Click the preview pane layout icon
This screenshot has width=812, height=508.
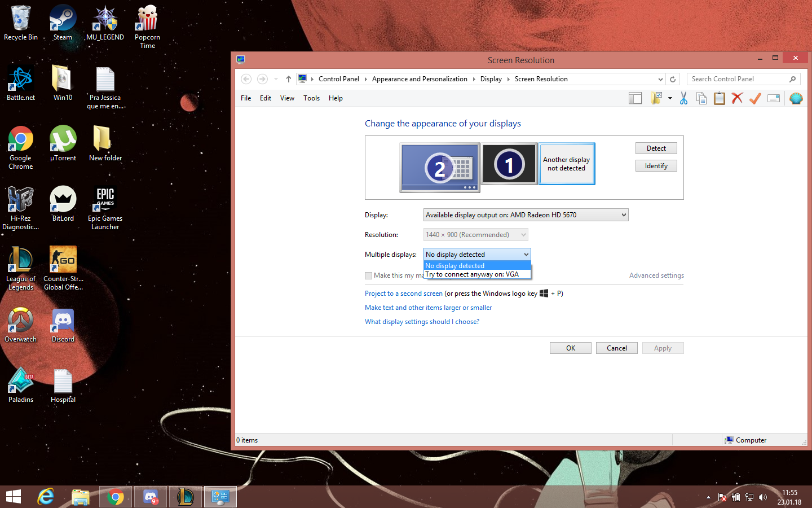coord(636,98)
